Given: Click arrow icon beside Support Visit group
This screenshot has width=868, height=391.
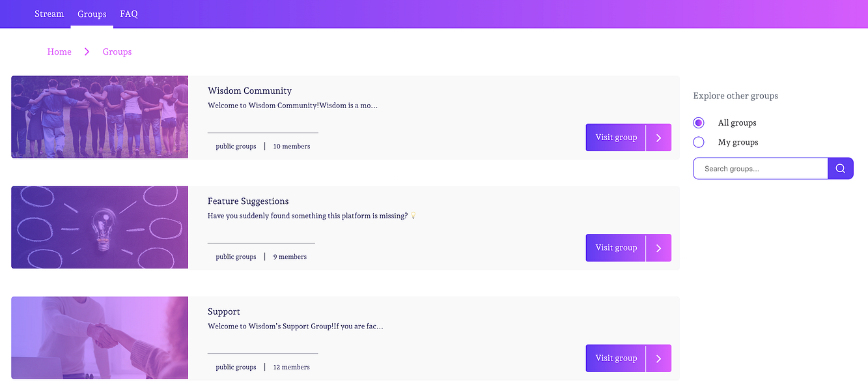Looking at the screenshot, I should pyautogui.click(x=658, y=358).
